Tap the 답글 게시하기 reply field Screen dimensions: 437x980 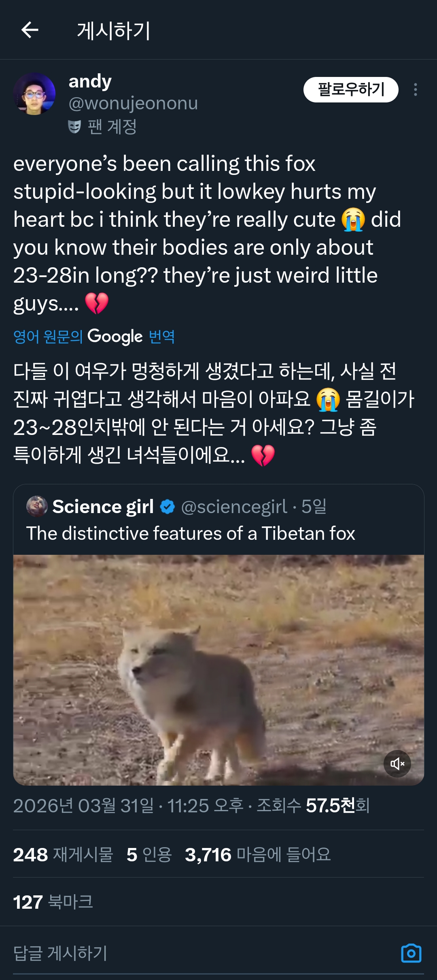[x=162, y=953]
